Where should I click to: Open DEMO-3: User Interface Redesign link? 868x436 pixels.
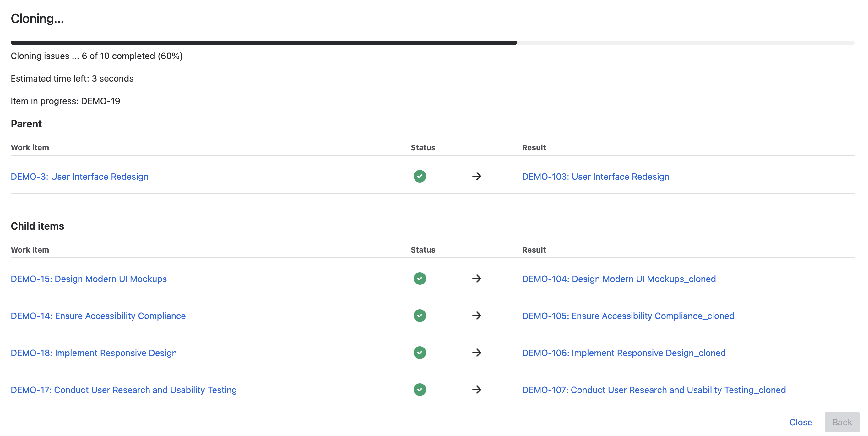(79, 177)
